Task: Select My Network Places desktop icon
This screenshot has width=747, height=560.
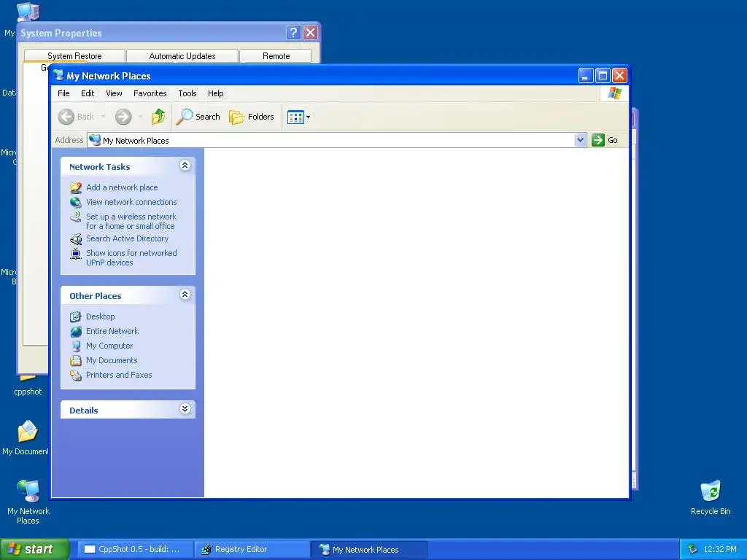Action: point(28,502)
